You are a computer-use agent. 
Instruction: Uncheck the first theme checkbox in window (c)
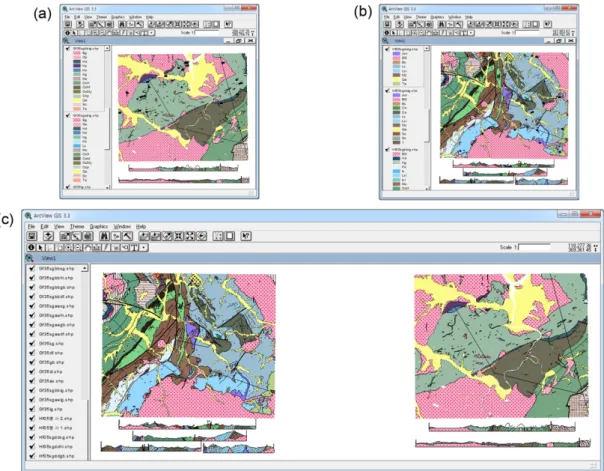point(32,268)
